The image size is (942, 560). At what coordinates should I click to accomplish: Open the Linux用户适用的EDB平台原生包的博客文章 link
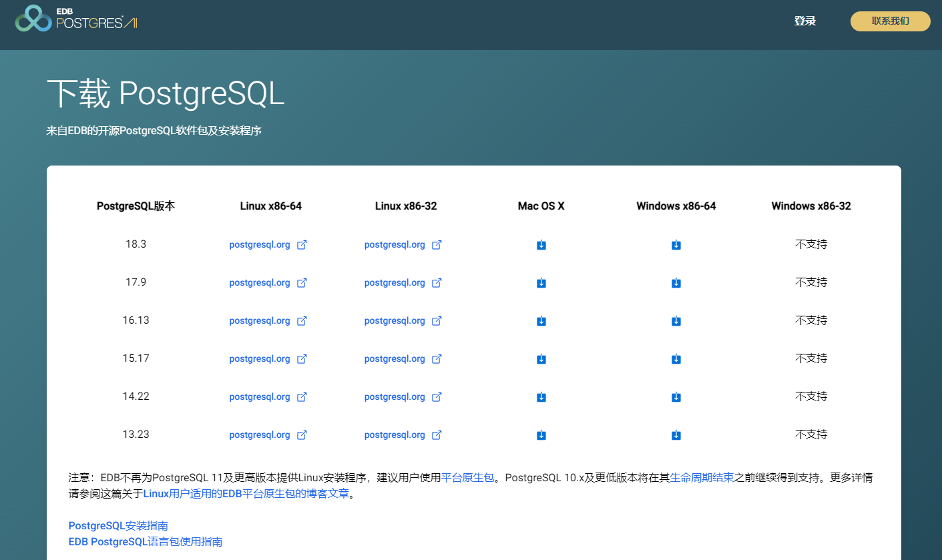[246, 494]
